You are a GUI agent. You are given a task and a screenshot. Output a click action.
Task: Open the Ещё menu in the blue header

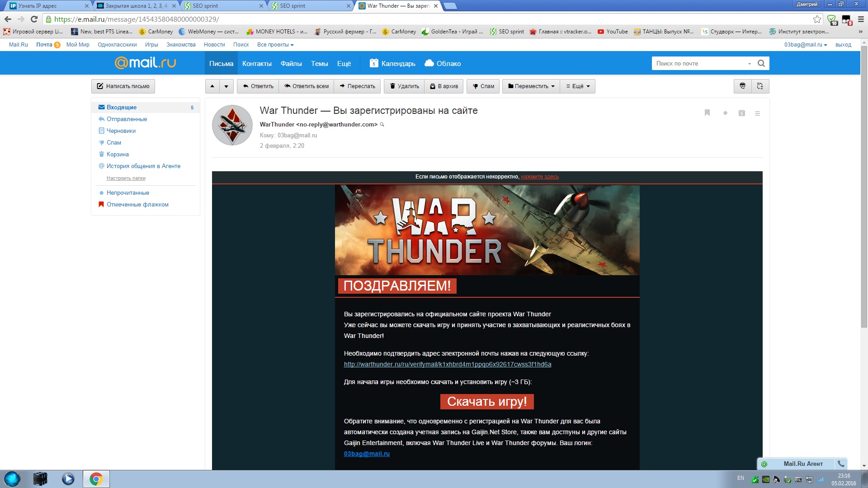point(344,63)
